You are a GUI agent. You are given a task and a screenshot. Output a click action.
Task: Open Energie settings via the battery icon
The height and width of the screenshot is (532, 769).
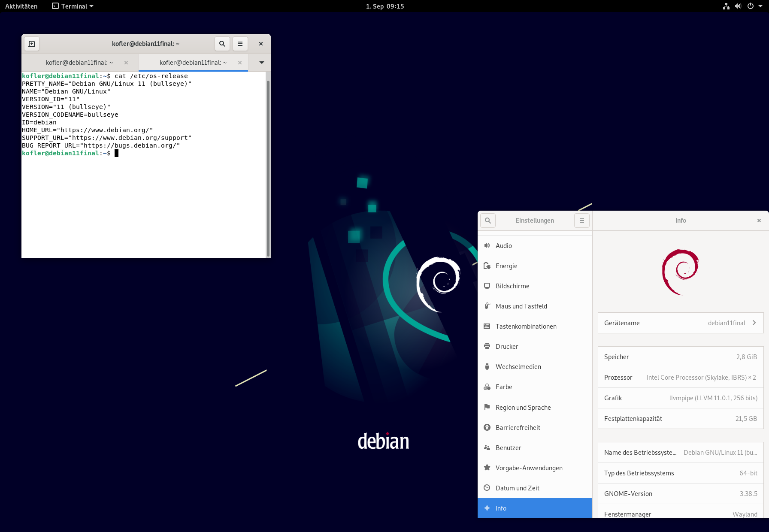point(487,266)
